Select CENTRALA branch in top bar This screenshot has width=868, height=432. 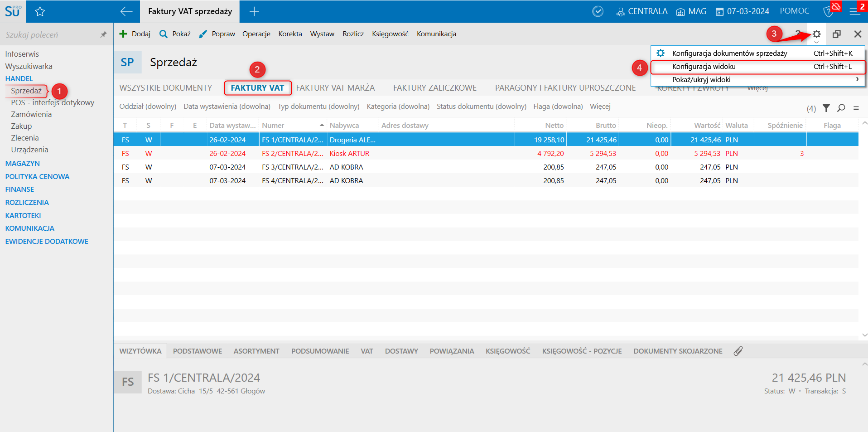(642, 11)
